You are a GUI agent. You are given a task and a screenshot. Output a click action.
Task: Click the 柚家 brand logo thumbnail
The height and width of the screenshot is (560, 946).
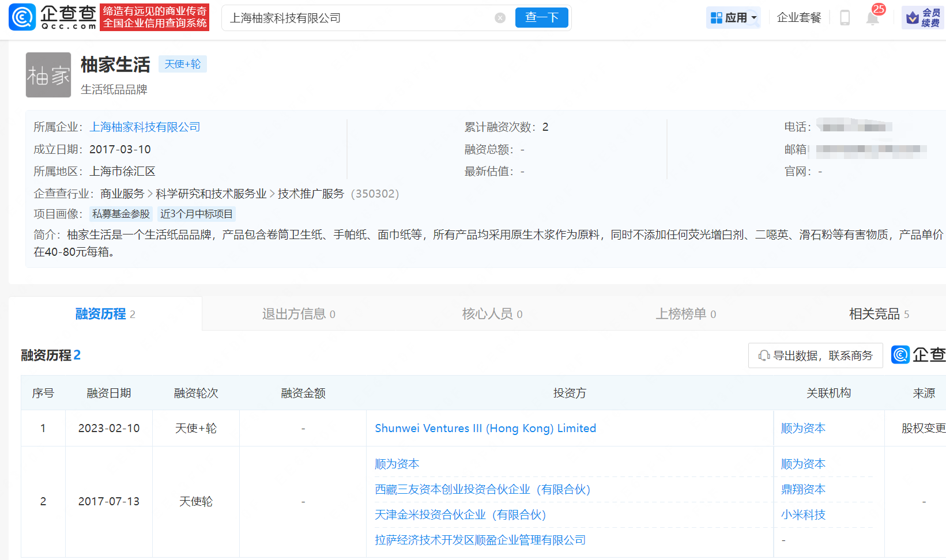point(48,75)
